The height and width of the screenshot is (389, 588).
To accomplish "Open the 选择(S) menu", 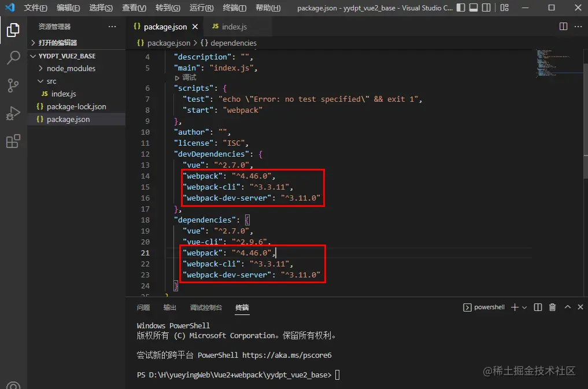I will [101, 8].
